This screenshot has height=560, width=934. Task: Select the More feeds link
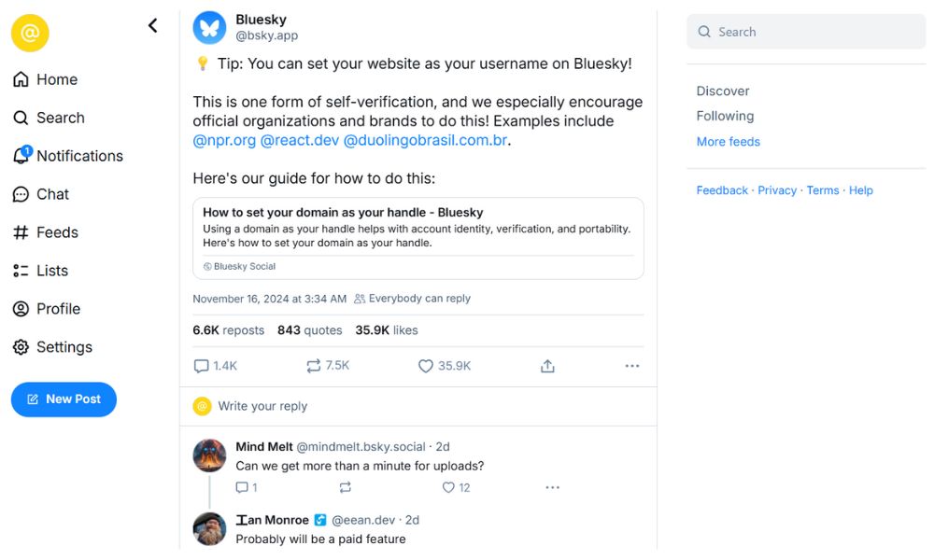tap(729, 142)
